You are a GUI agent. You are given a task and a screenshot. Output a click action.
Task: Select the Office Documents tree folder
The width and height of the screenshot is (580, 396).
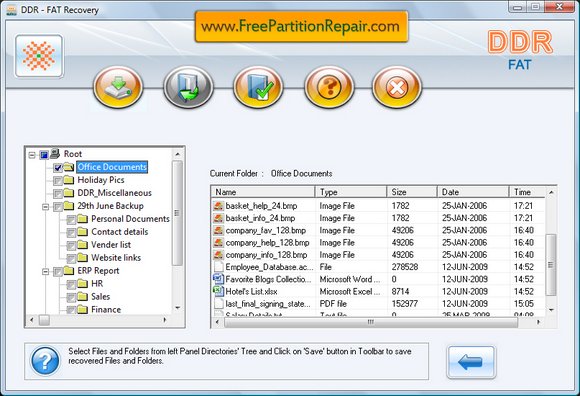click(112, 167)
